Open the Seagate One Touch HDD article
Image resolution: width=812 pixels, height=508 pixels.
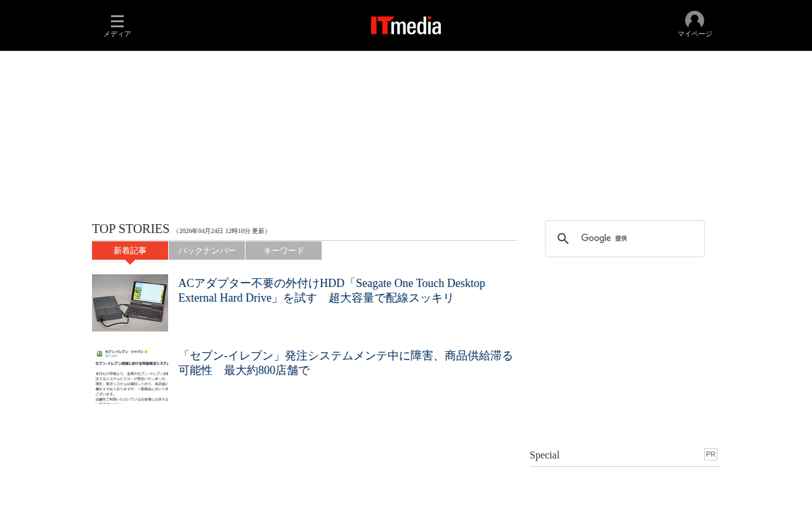pyautogui.click(x=332, y=290)
